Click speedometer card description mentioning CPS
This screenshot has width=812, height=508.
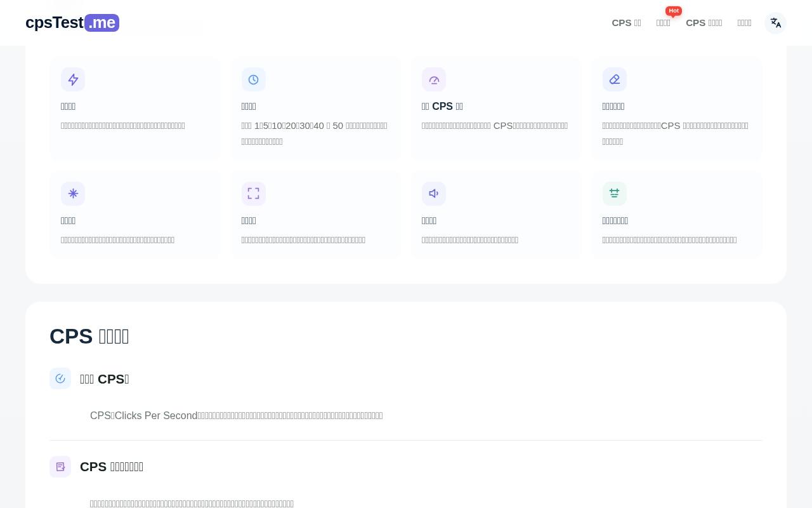coord(495,126)
